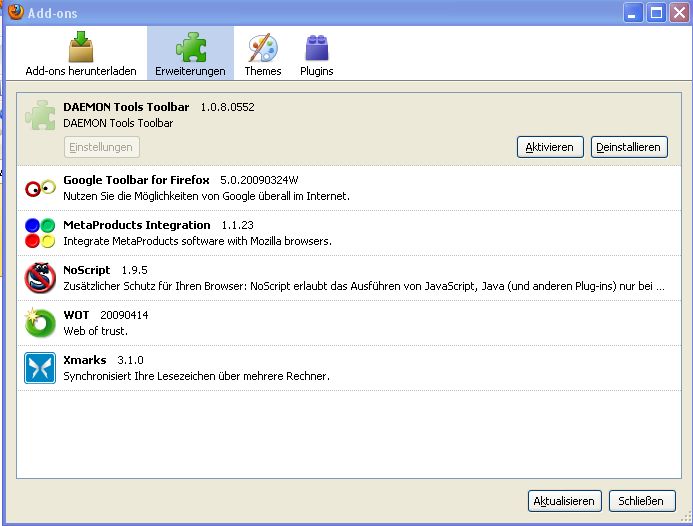Screen dimensions: 693x526
Task: Open the Add-ons herunterladen section
Action: tap(81, 53)
